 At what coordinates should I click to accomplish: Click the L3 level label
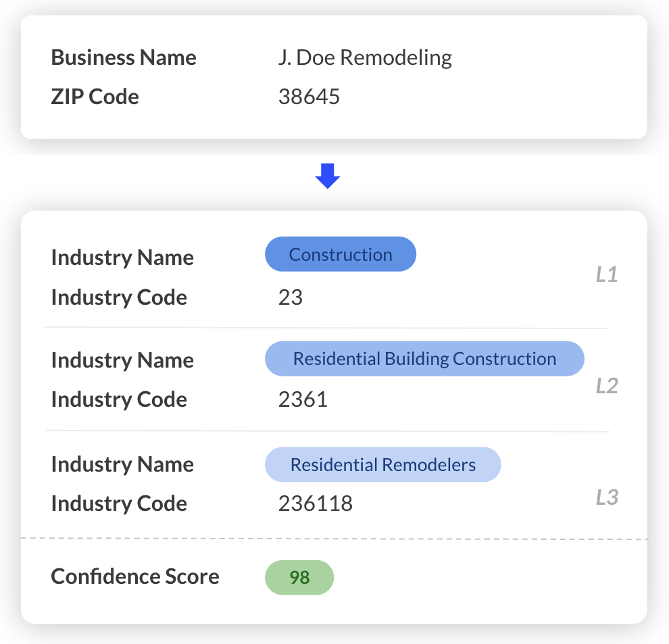[606, 498]
